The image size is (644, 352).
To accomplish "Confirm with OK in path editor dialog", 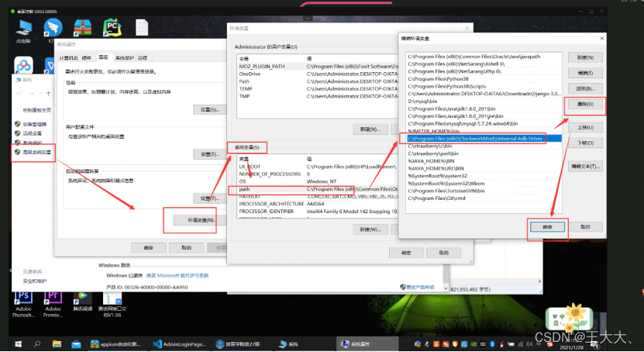I will [x=547, y=226].
